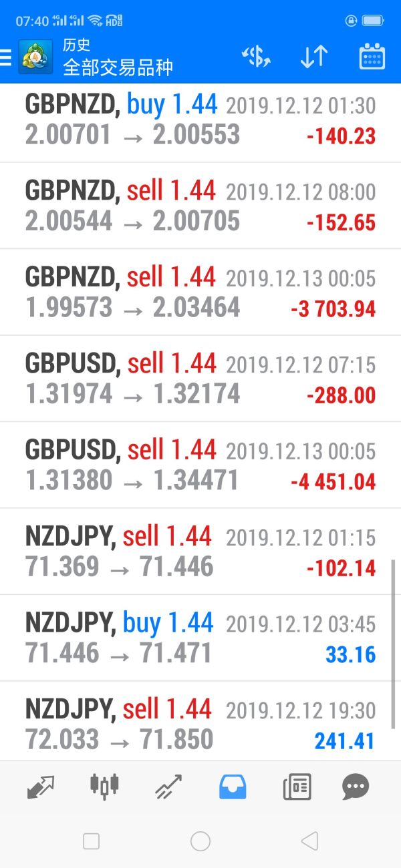Go to the Trade tab
The width and height of the screenshot is (401, 868).
tap(168, 787)
